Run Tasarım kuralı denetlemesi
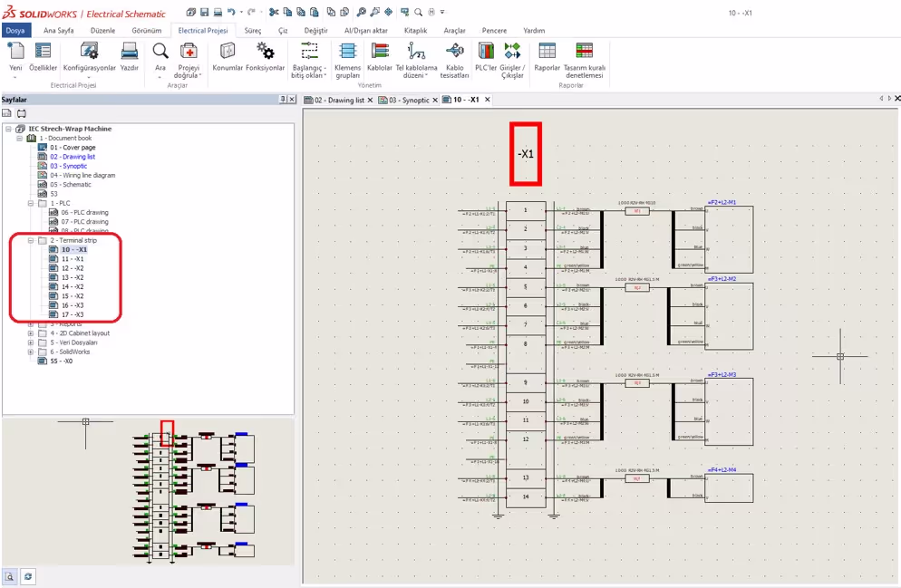The width and height of the screenshot is (901, 588). point(584,61)
